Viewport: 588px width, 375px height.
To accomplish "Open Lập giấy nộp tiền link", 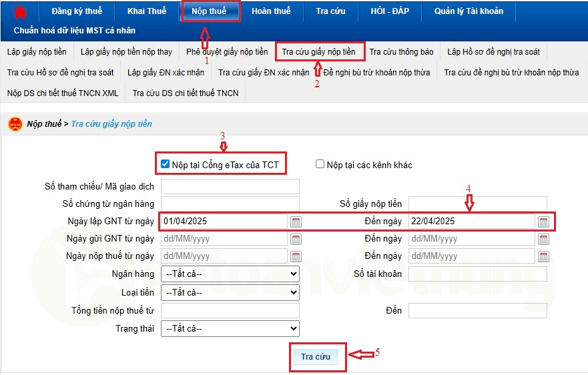I will pos(37,52).
